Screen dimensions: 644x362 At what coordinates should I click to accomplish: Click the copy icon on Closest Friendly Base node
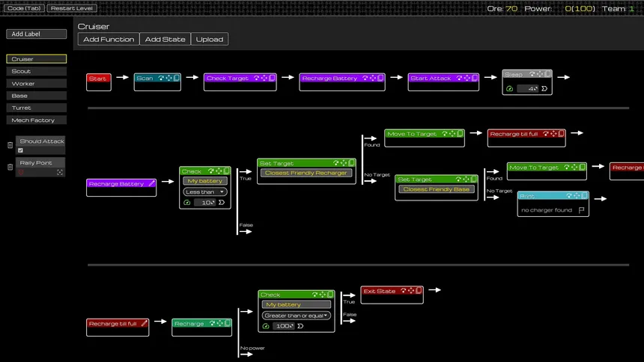click(474, 180)
